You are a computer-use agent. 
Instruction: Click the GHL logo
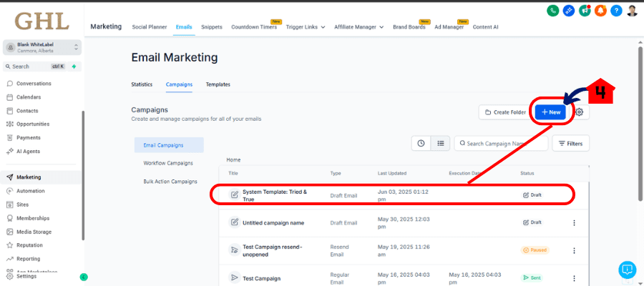42,21
